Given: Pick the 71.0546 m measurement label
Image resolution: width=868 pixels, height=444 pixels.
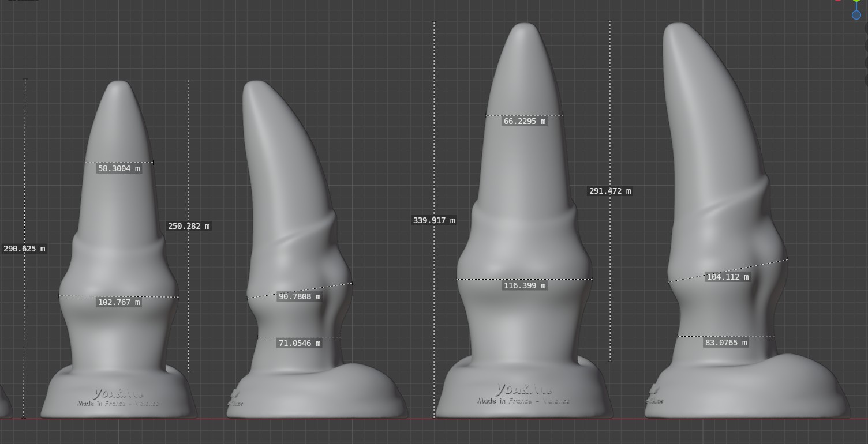Looking at the screenshot, I should pyautogui.click(x=300, y=343).
